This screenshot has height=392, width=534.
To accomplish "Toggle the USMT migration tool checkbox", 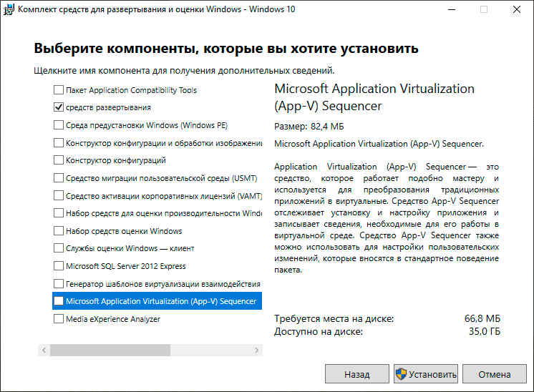I will click(58, 178).
